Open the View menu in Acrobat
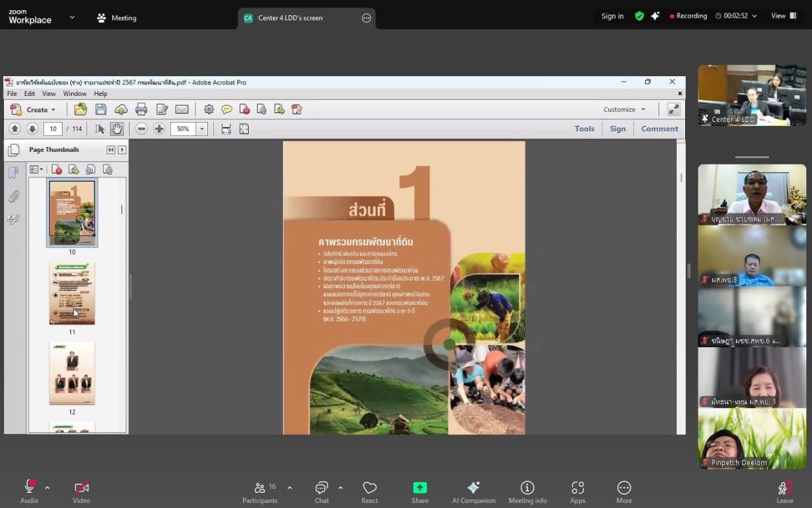 click(49, 93)
